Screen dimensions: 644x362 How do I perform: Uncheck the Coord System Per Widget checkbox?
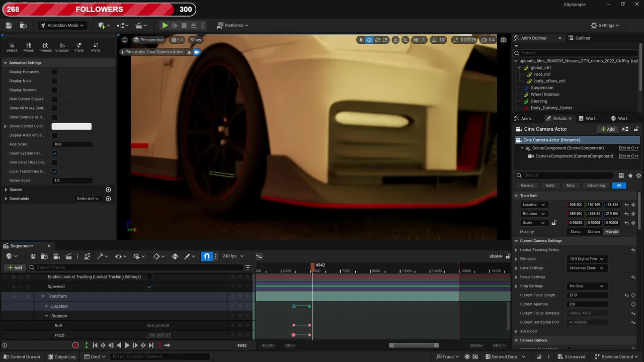[x=54, y=153]
